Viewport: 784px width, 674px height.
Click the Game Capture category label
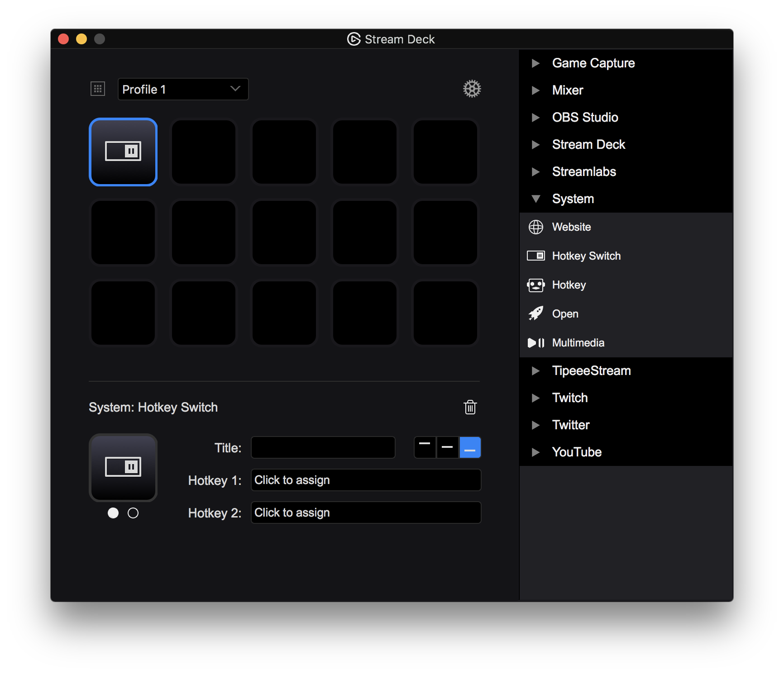[593, 63]
